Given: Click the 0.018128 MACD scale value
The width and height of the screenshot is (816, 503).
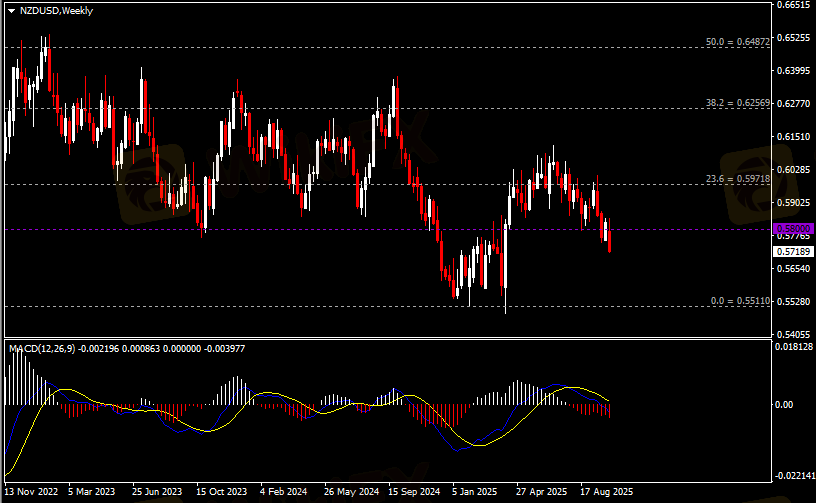Looking at the screenshot, I should (795, 347).
